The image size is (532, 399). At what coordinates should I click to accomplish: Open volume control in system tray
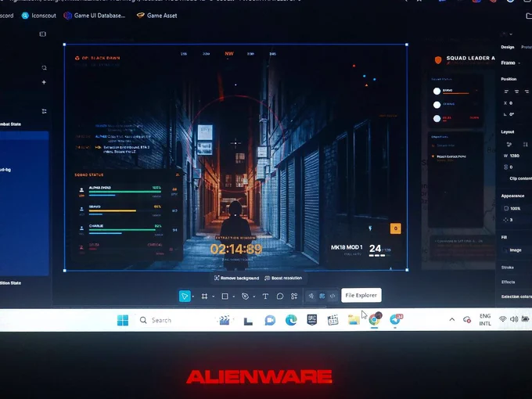point(514,319)
